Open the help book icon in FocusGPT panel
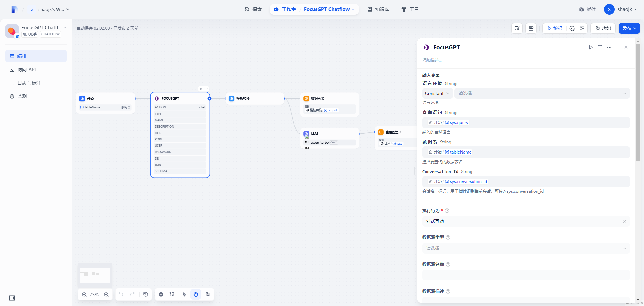Viewport: 644px width, 306px height. click(600, 47)
